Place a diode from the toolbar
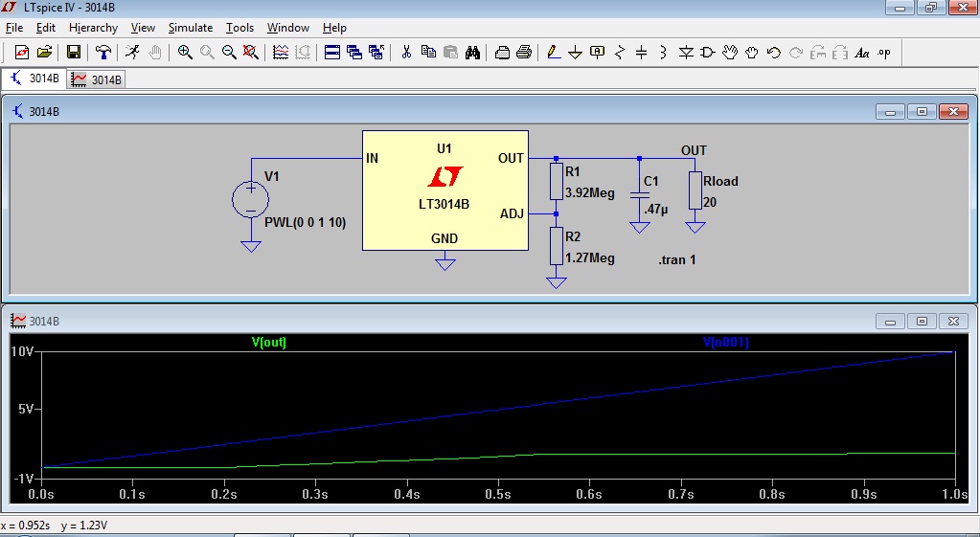This screenshot has height=537, width=980. (x=686, y=53)
